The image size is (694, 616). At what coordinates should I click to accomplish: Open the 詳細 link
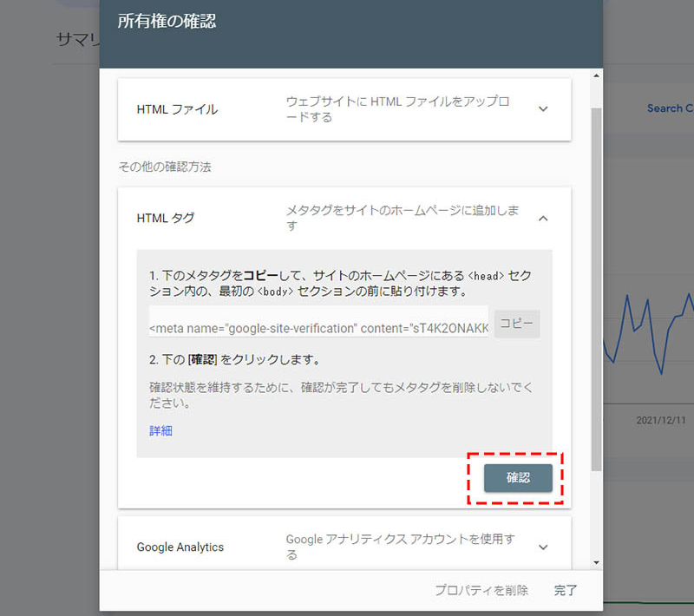coord(160,430)
